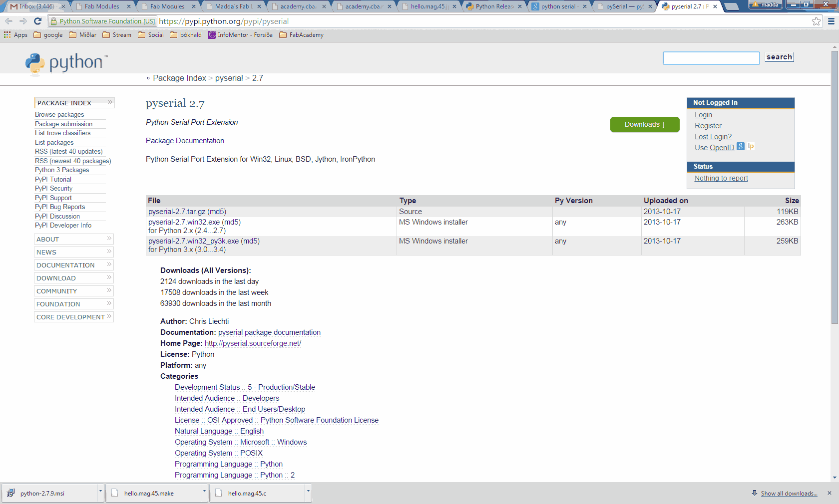839x504 pixels.
Task: Switch to the Python Release tab
Action: (493, 6)
